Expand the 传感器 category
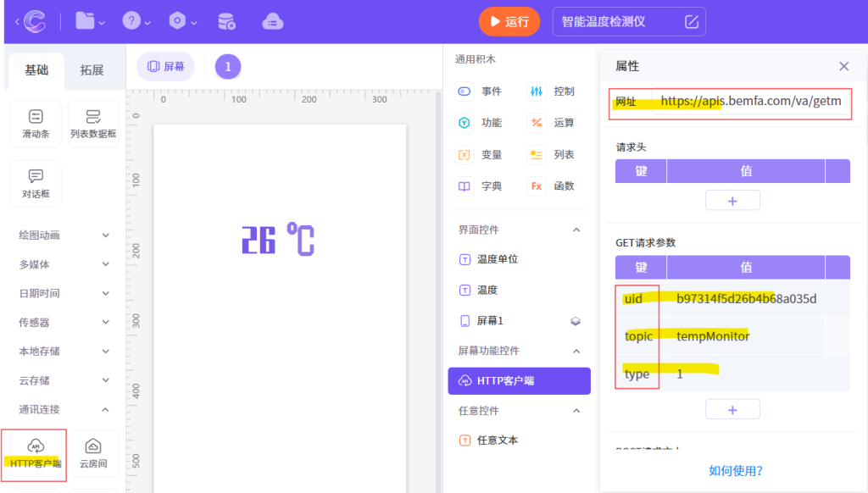868x493 pixels. tap(64, 323)
